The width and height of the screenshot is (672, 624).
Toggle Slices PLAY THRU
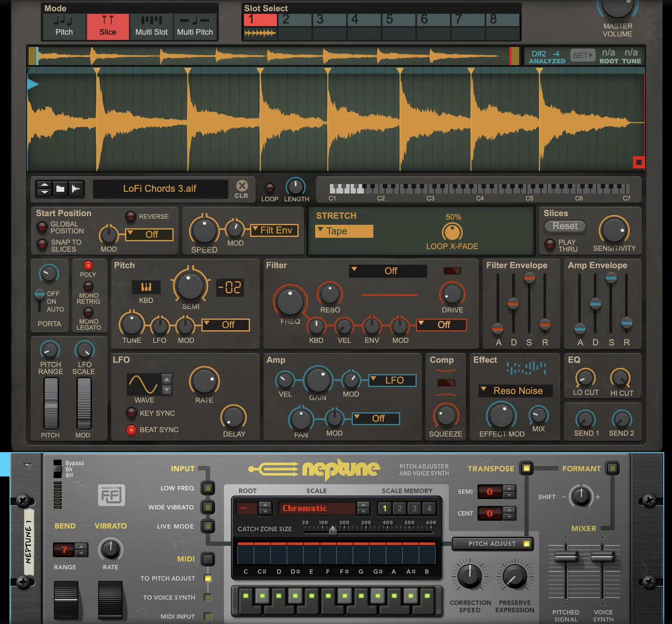[550, 244]
